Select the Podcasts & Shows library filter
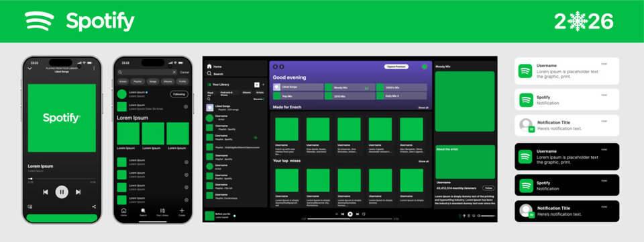Image resolution: width=644 pixels, height=242 pixels. tap(229, 93)
